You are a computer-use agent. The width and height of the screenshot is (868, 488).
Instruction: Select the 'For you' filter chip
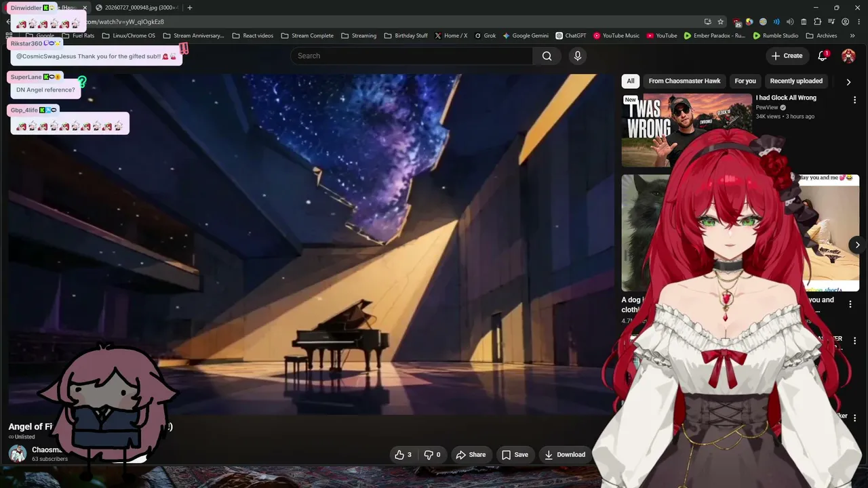745,81
